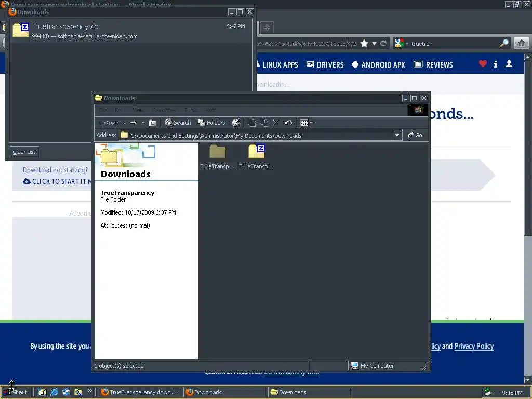Image resolution: width=532 pixels, height=399 pixels.
Task: Click Go button beside Address bar
Action: pyautogui.click(x=415, y=135)
